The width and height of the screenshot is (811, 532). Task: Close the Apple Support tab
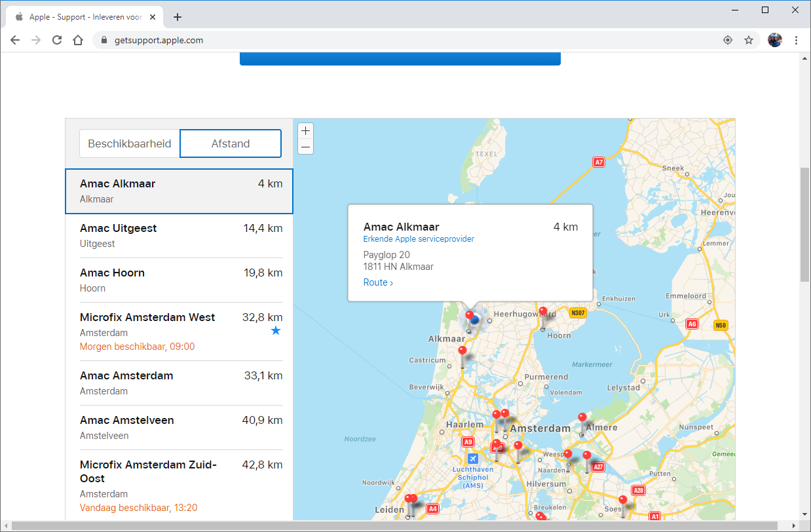pyautogui.click(x=153, y=17)
